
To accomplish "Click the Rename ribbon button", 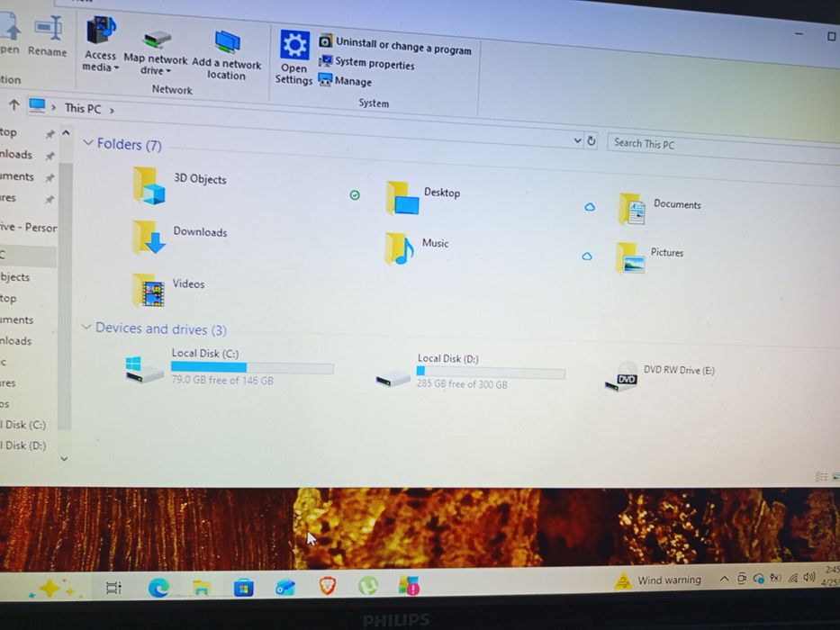I will pos(48,36).
